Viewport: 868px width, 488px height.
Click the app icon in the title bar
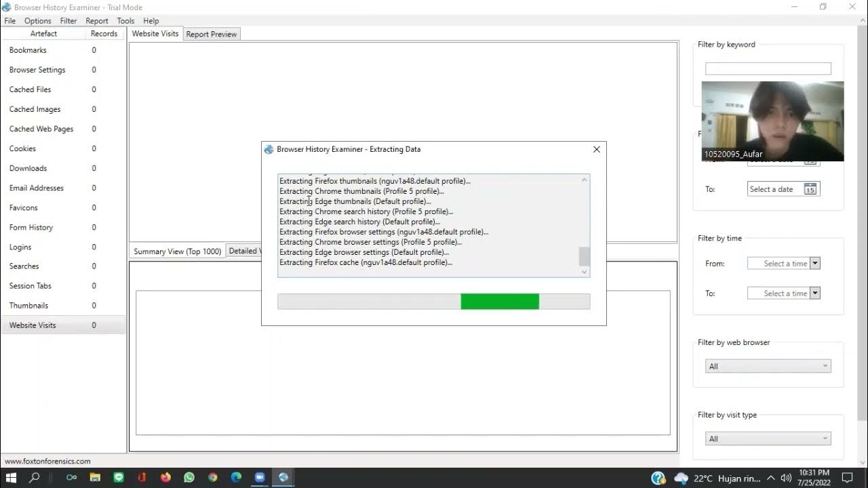(7, 7)
